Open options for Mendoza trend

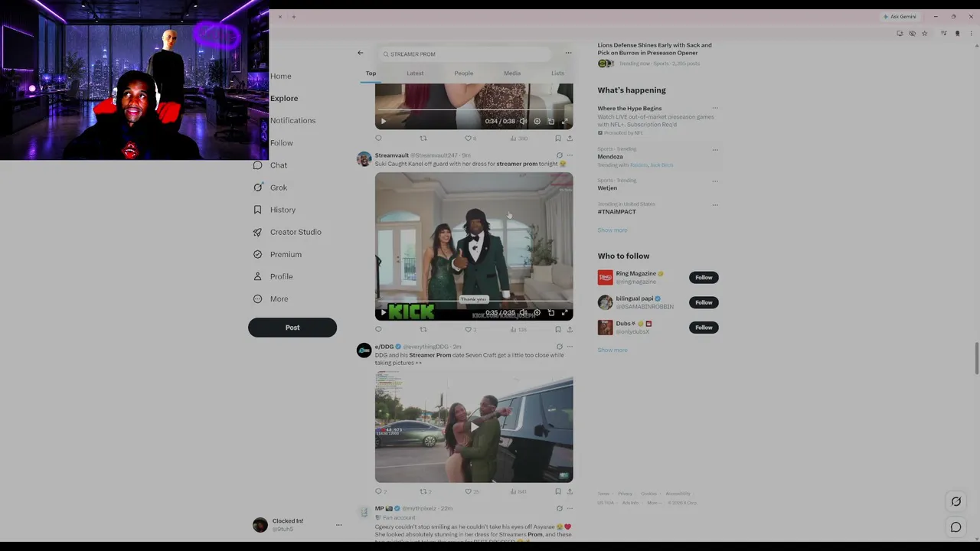[x=715, y=150]
